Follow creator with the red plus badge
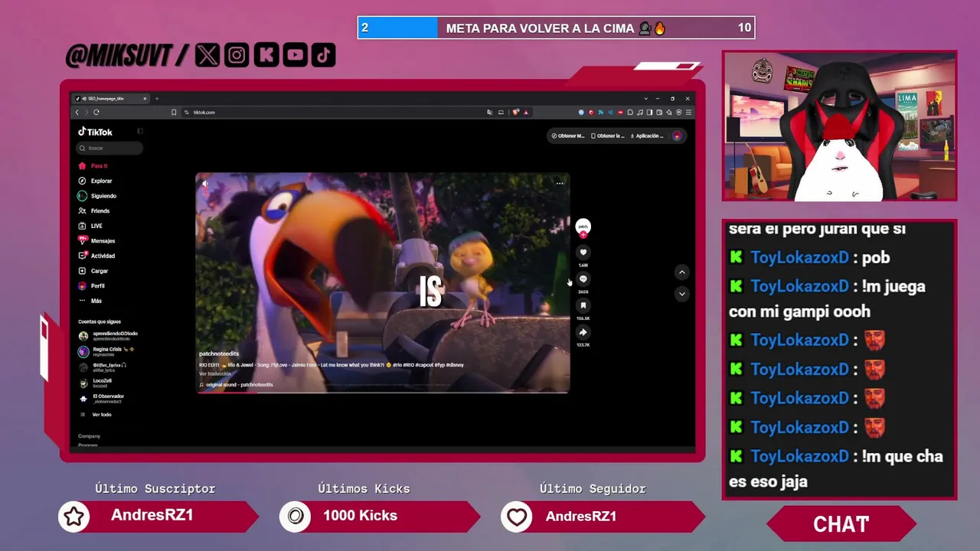The height and width of the screenshot is (551, 980). [x=583, y=235]
